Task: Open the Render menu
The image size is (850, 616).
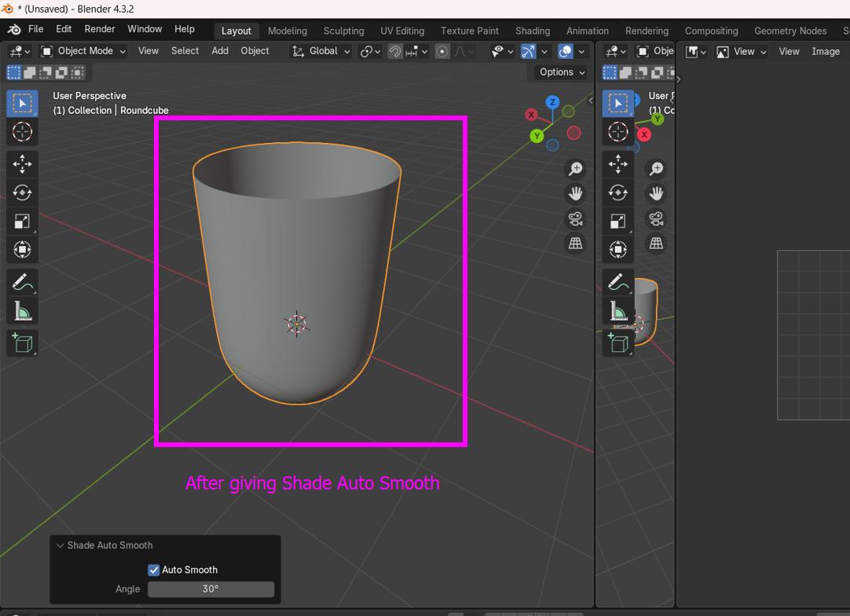Action: point(100,29)
